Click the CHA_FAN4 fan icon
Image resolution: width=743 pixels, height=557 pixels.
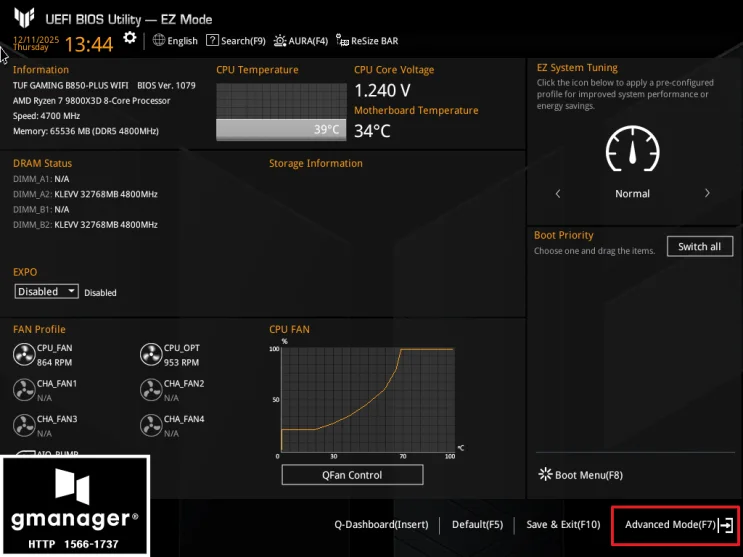coord(151,425)
